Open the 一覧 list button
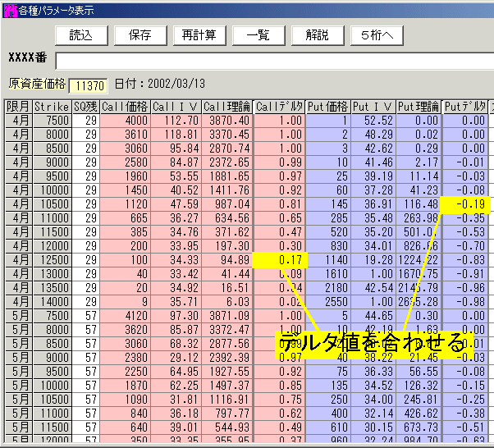Image resolution: width=494 pixels, height=448 pixels. [258, 35]
